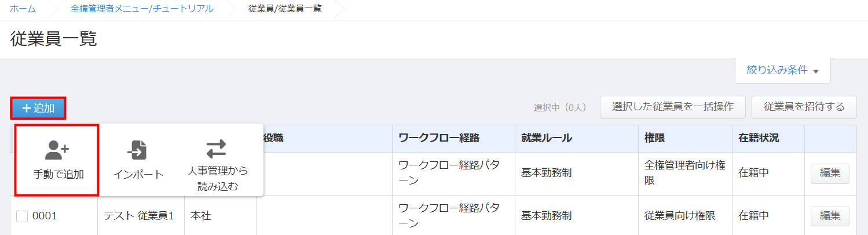
Task: Edit the 全権管理者向け権限 employee row
Action: tap(829, 173)
